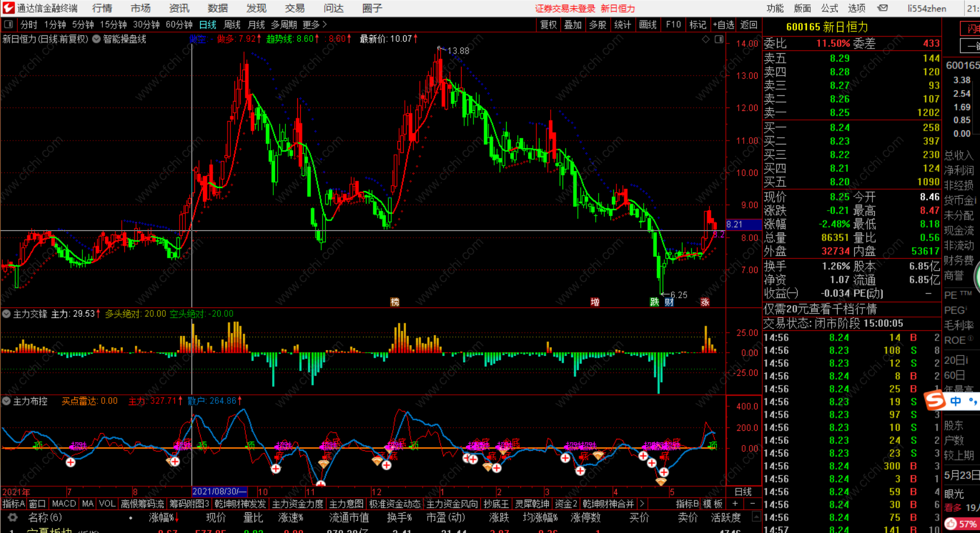Switch to 60分钟 period tab

pyautogui.click(x=179, y=25)
